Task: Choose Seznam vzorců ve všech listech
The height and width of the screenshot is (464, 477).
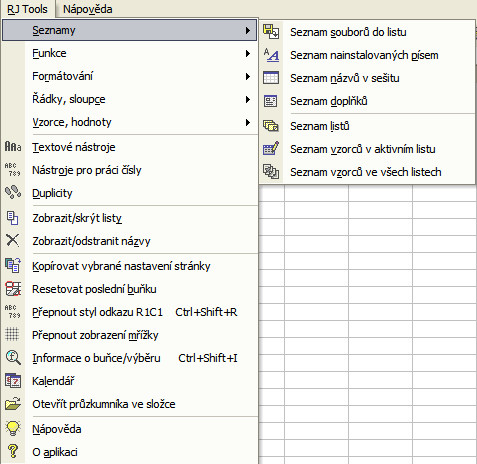Action: 367,172
